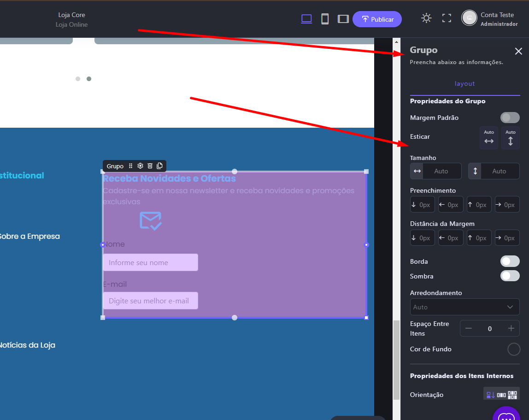
Task: Select the layout tab
Action: 464,84
